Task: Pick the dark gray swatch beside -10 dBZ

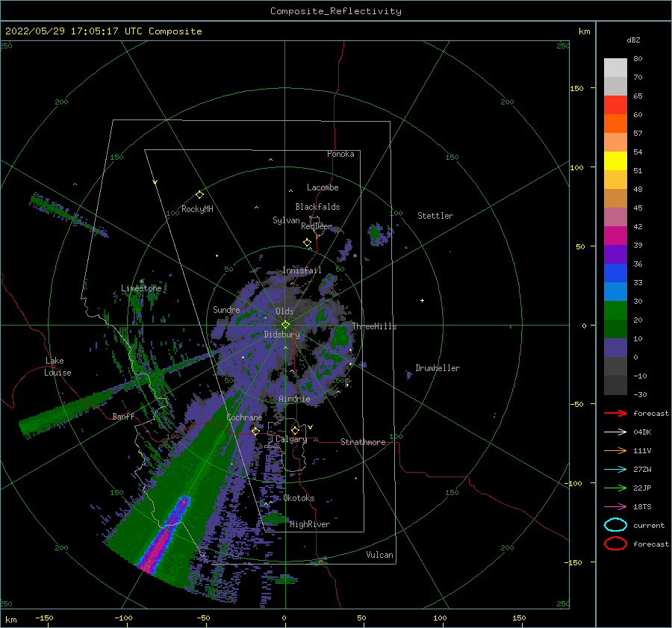Action: coord(615,385)
